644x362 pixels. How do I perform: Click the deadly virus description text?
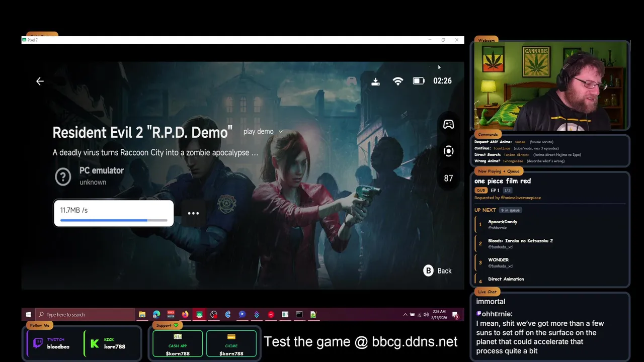155,152
